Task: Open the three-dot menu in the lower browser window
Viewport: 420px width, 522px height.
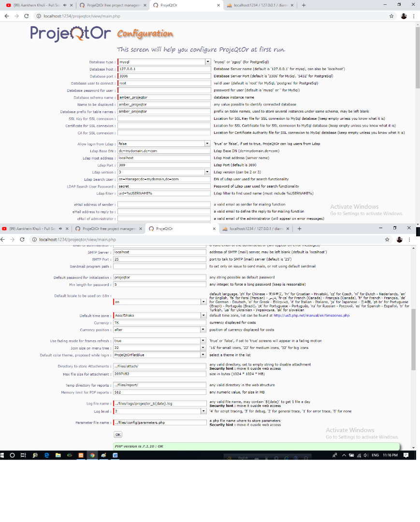Action: click(409, 239)
